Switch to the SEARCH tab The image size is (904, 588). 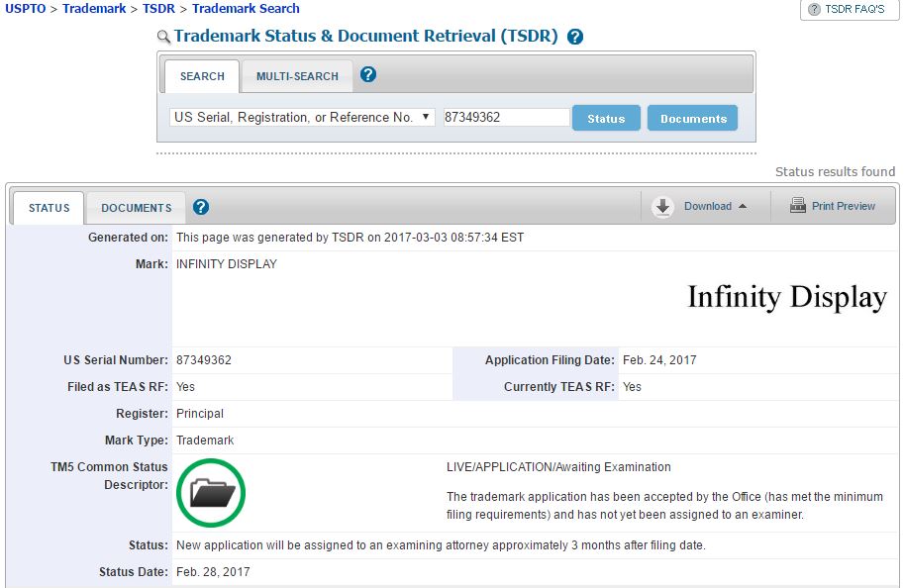(202, 76)
